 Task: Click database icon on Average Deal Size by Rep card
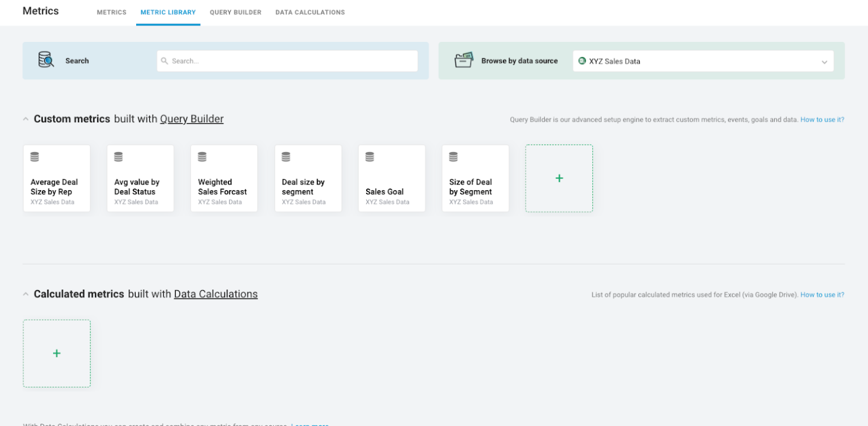tap(35, 157)
